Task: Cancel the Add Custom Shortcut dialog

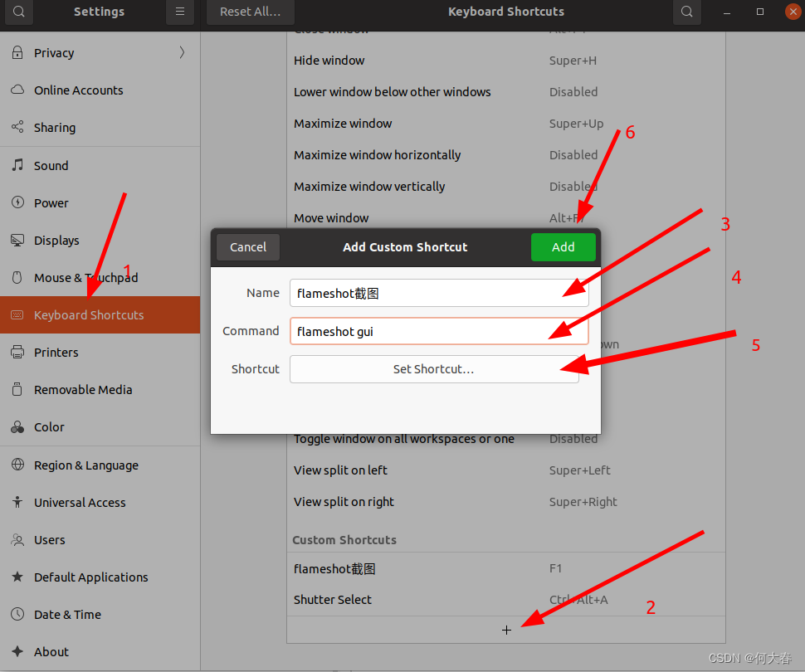Action: point(248,247)
